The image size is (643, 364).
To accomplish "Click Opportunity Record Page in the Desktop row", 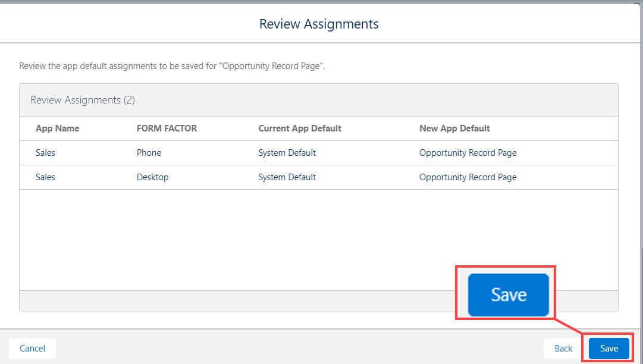I will pos(468,177).
